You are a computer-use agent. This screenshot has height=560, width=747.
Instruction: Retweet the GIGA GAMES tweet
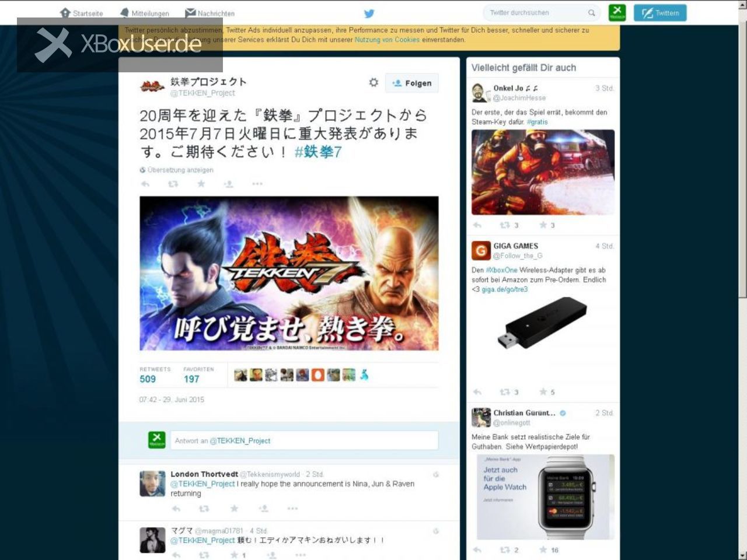click(505, 392)
